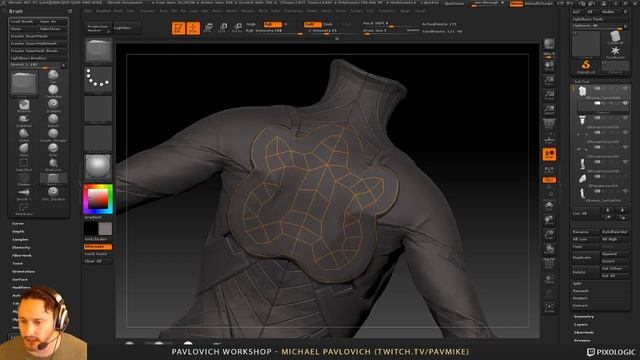Toggle the Alternate color button
Viewport: 640px width, 360px height.
point(98,247)
